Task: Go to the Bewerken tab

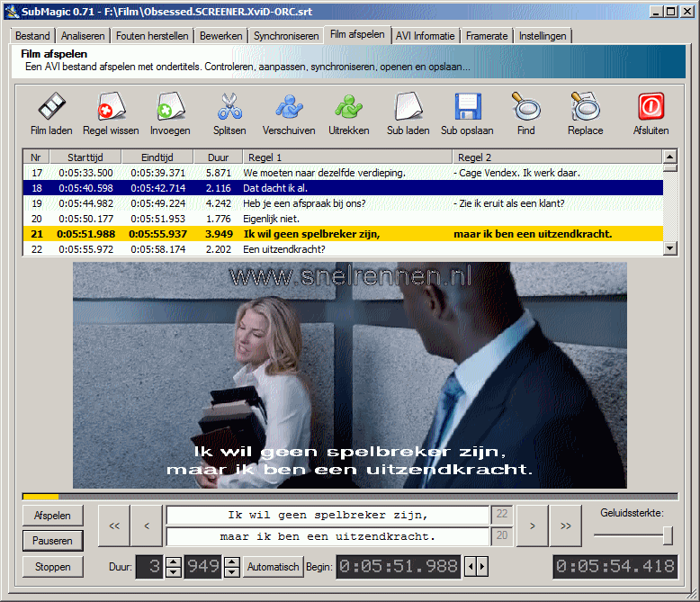Action: 221,36
